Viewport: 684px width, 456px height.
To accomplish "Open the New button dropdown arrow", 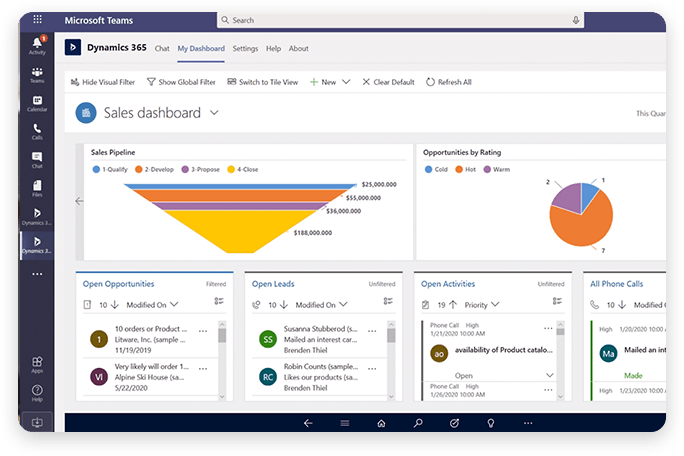I will (x=346, y=82).
